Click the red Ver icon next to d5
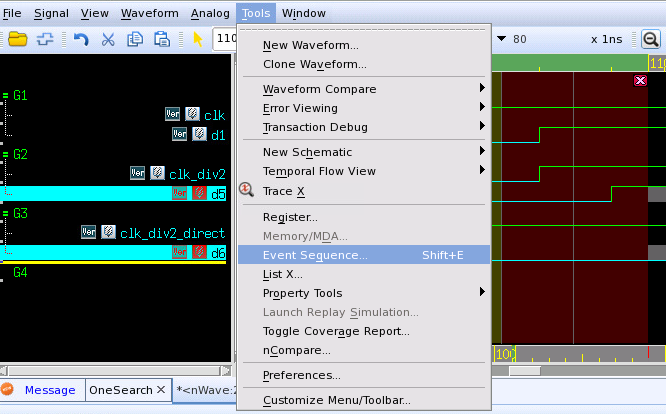The height and width of the screenshot is (414, 666). (179, 193)
